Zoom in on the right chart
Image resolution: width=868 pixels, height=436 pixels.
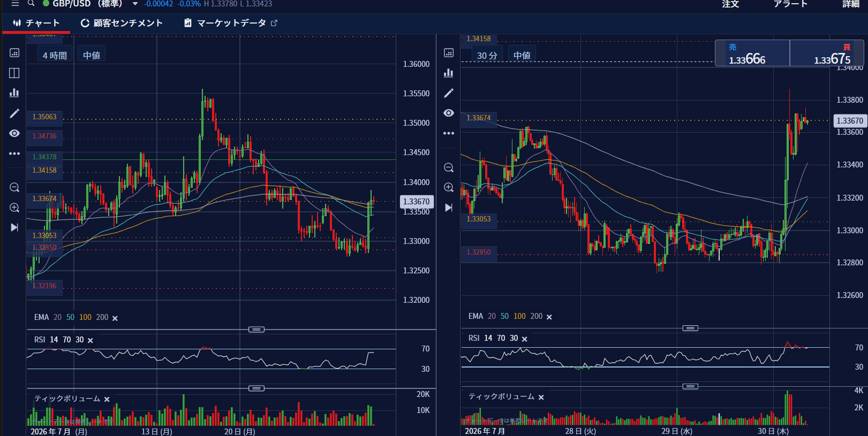click(x=449, y=187)
